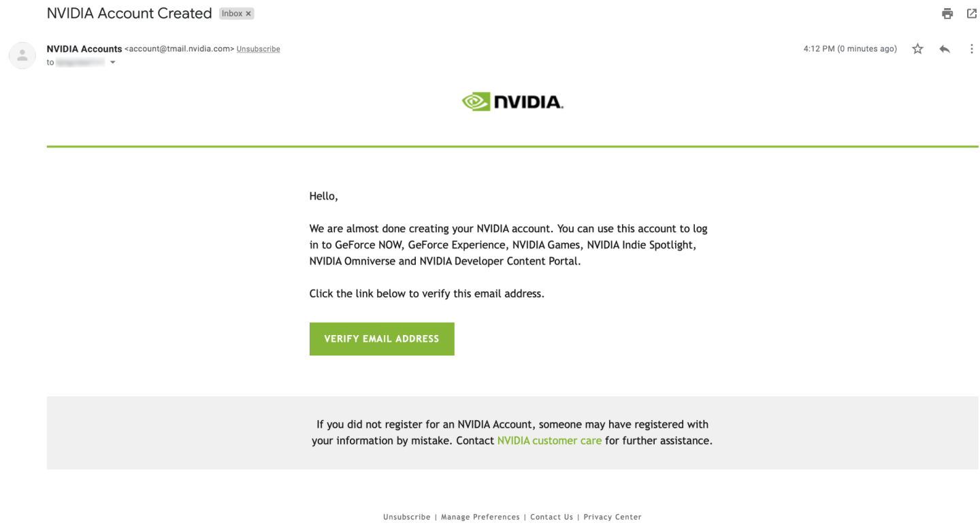The width and height of the screenshot is (980, 525).
Task: Print the email using the printer icon
Action: pyautogui.click(x=947, y=13)
